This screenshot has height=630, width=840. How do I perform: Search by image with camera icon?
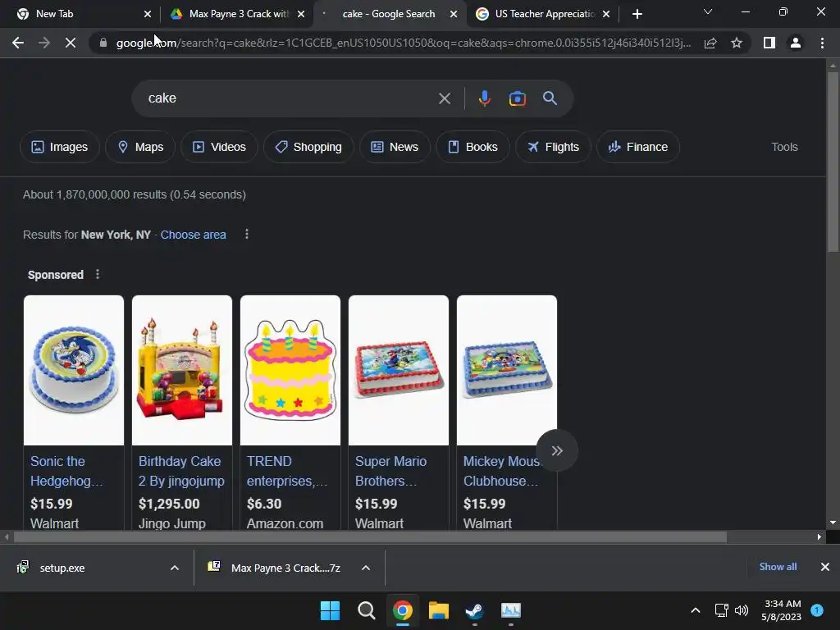click(x=517, y=98)
